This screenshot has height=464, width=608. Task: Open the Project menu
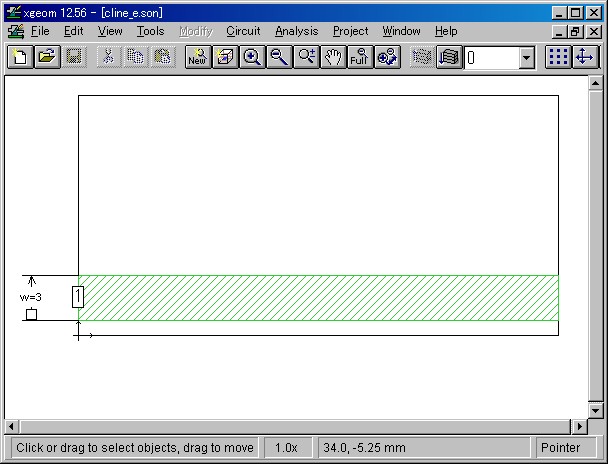(351, 31)
